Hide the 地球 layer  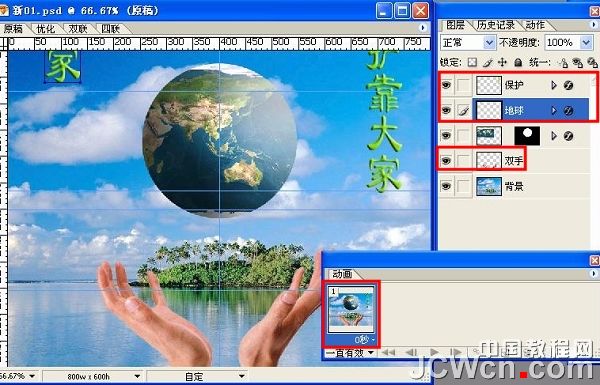coord(446,111)
